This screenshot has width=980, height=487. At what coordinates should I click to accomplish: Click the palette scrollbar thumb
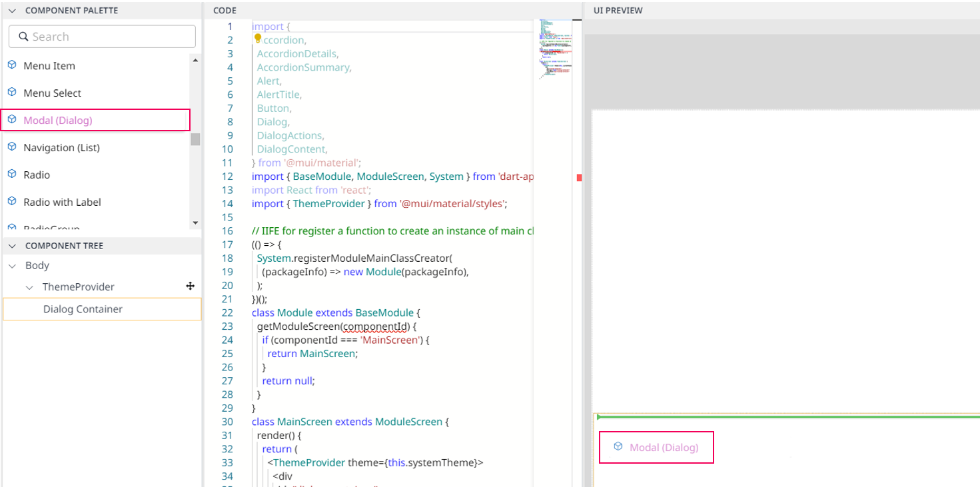coord(195,139)
